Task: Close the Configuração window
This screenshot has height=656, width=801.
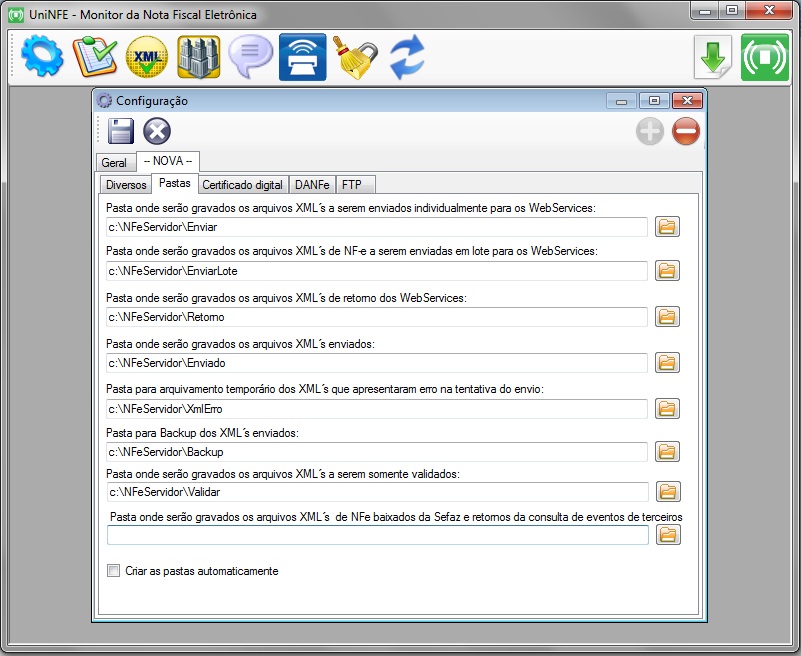Action: coord(687,101)
